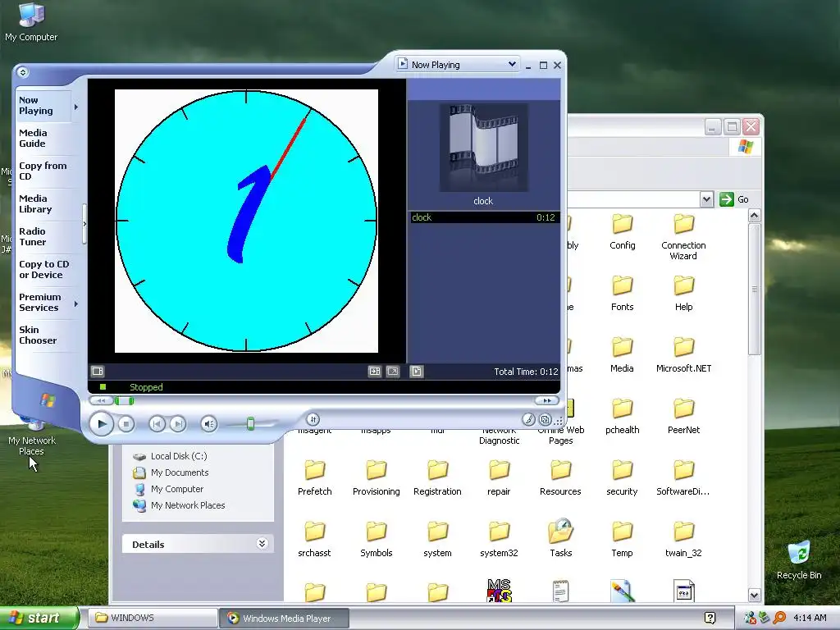Toggle shuffle mode button

(313, 419)
